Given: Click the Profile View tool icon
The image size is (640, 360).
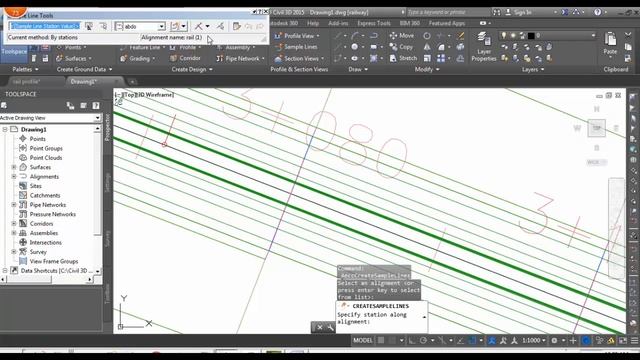Looking at the screenshot, I should pos(278,36).
